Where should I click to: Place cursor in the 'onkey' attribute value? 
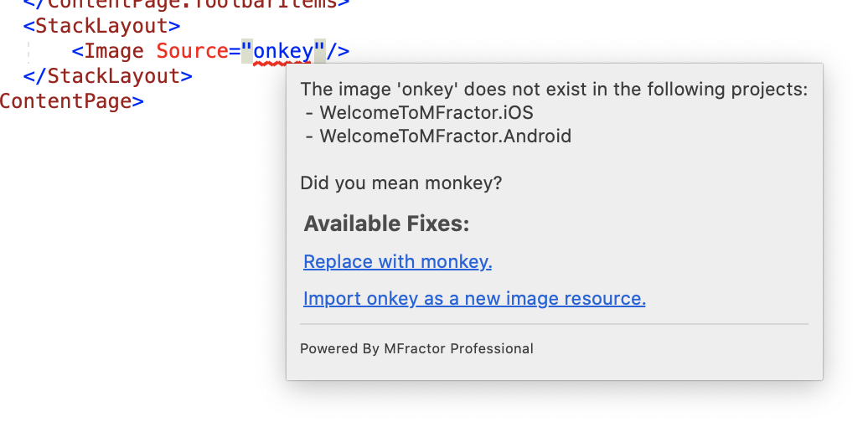click(x=283, y=51)
